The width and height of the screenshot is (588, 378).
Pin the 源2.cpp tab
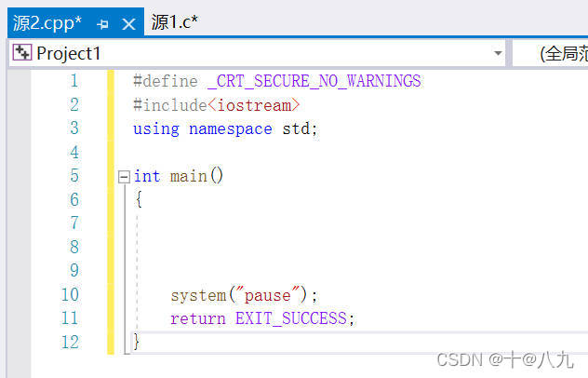[102, 25]
